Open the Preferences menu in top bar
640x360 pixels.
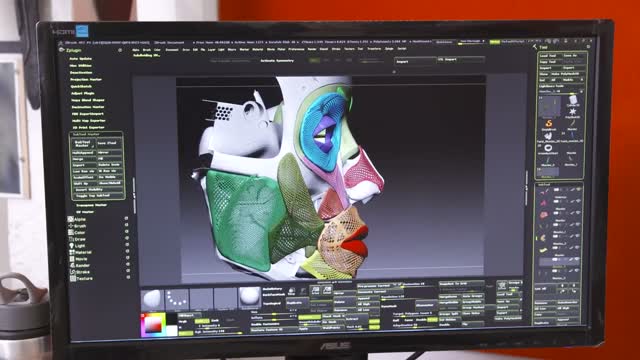pos(296,49)
